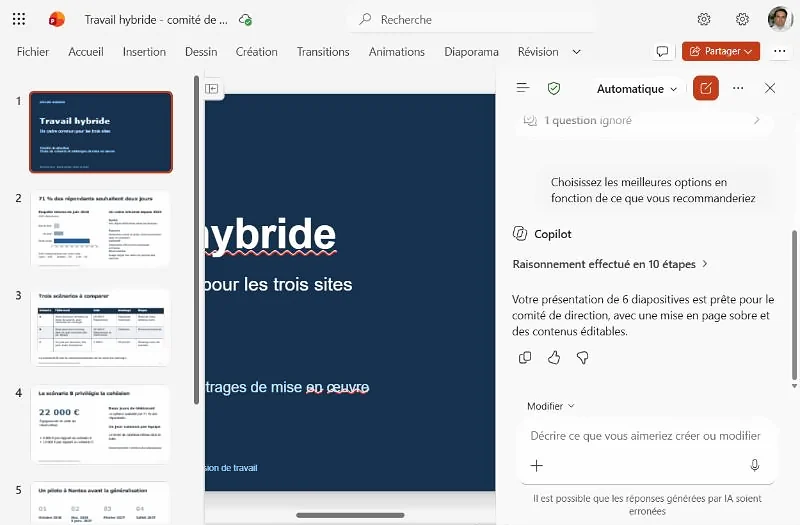The width and height of the screenshot is (800, 525).
Task: Close the Copilot pane
Action: [x=770, y=88]
